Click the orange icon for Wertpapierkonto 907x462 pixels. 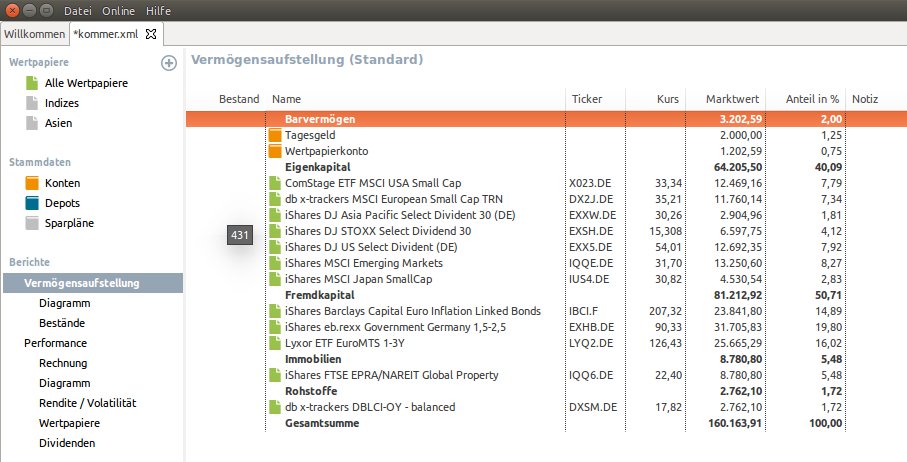[x=275, y=151]
